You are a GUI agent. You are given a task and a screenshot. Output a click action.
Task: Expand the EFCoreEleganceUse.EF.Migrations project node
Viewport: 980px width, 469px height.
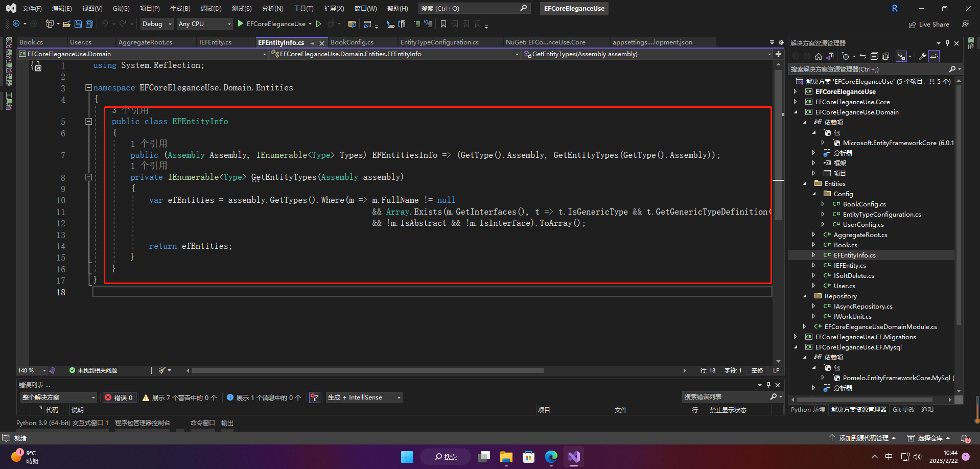(795, 337)
